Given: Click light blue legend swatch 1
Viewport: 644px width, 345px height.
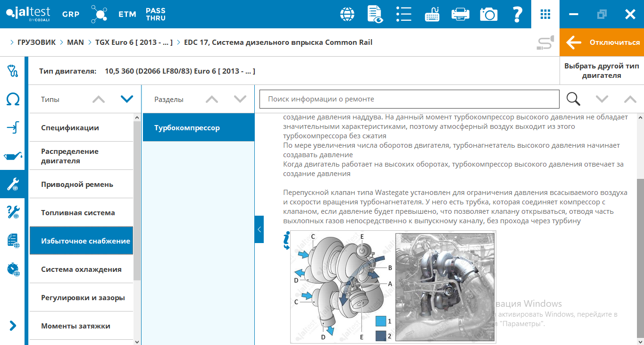Looking at the screenshot, I should tap(381, 321).
